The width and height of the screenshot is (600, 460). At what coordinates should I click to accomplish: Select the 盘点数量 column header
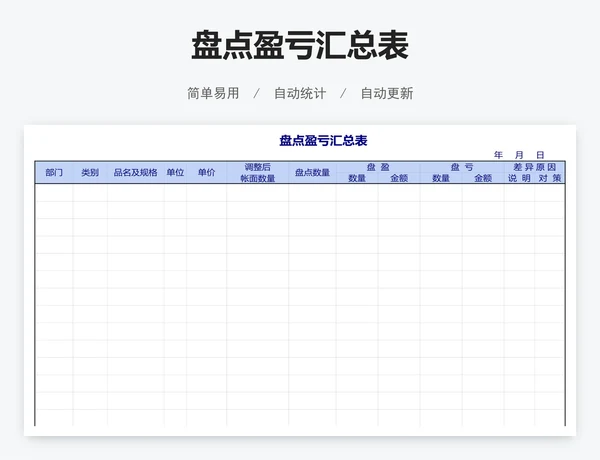point(312,172)
